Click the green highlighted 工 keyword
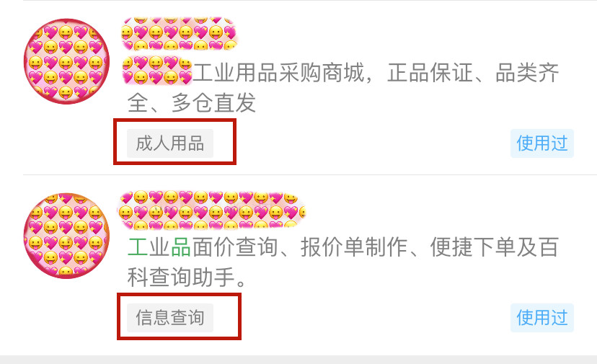 pyautogui.click(x=138, y=247)
